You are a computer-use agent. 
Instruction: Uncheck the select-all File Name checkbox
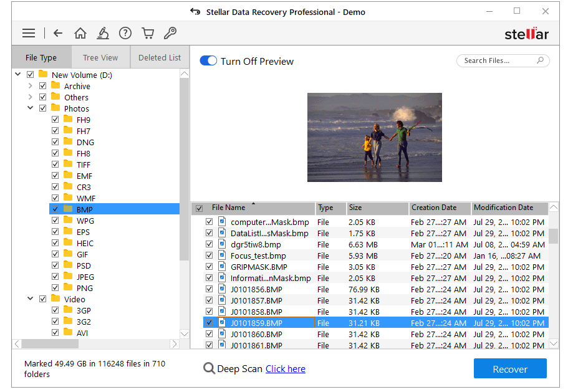200,208
